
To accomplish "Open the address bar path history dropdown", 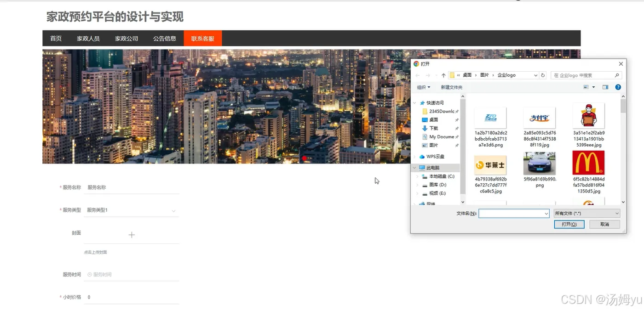I will pos(535,75).
